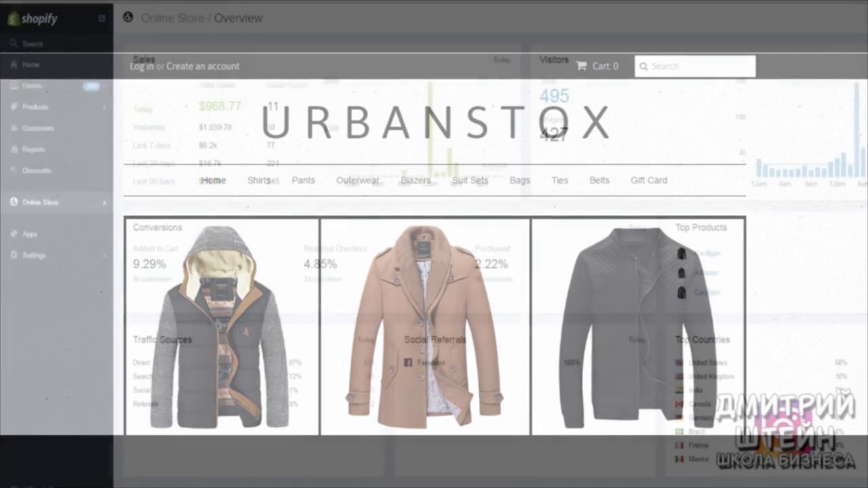Click the storefront Search input field
This screenshot has height=488, width=868.
click(695, 66)
